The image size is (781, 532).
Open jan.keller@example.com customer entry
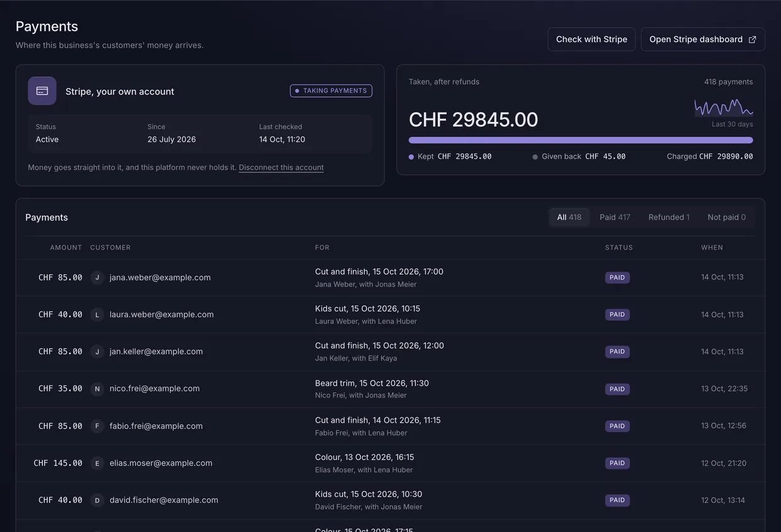pos(156,352)
